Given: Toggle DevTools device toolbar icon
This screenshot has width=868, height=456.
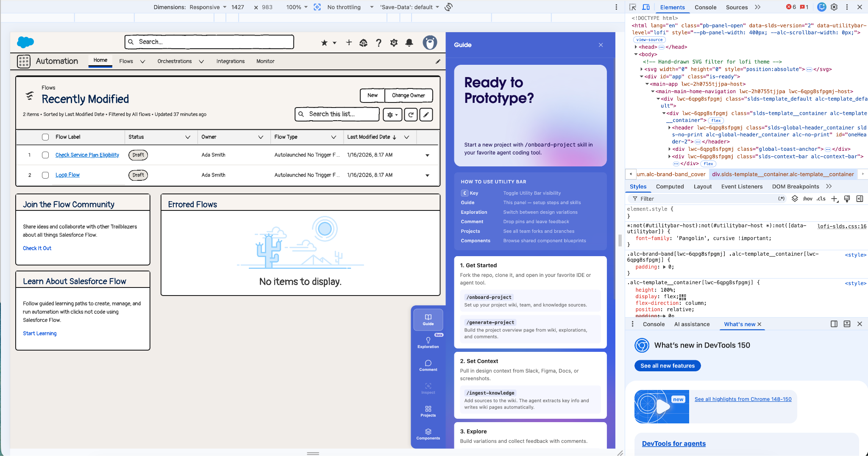Looking at the screenshot, I should click(x=646, y=7).
